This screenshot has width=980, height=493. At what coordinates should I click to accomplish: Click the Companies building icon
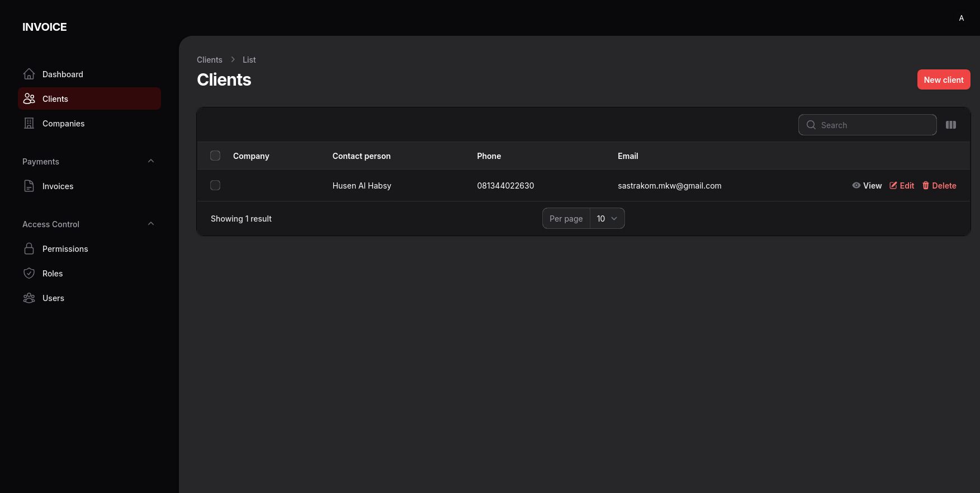coord(29,124)
